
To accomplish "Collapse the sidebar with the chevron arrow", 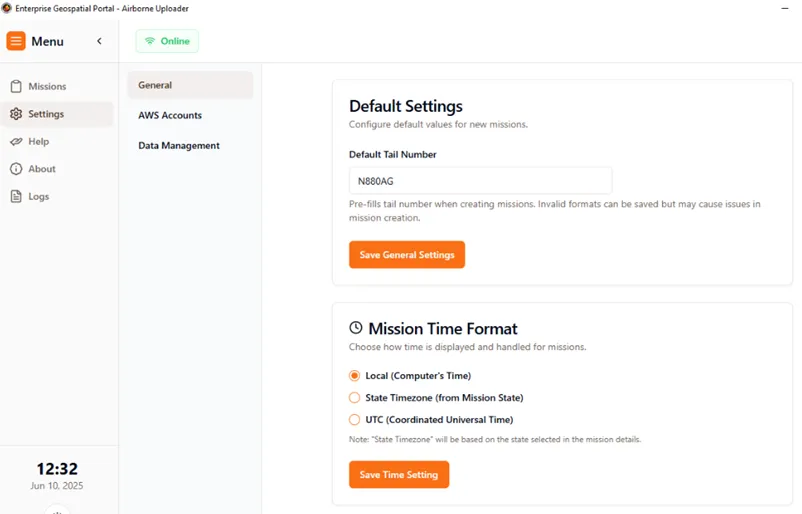I will click(99, 41).
